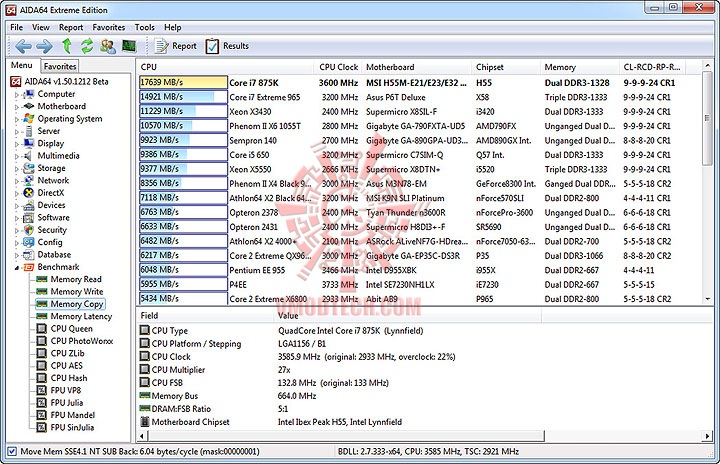Image resolution: width=720 pixels, height=464 pixels.
Task: Open the Results toolbar button
Action: click(x=227, y=46)
